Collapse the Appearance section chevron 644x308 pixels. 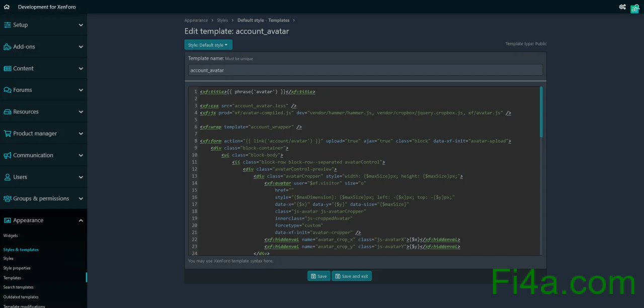click(81, 221)
